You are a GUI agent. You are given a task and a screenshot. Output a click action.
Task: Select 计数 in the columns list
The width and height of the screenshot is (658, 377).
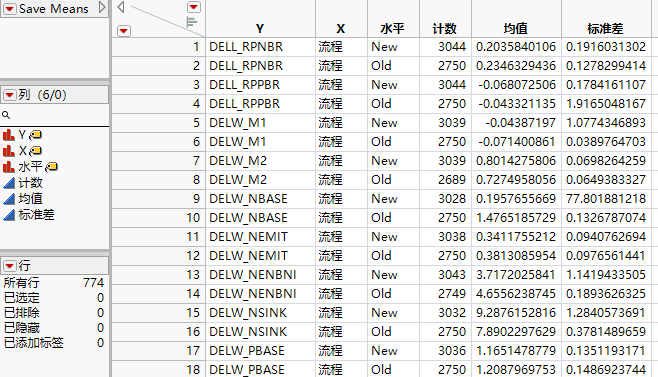pyautogui.click(x=30, y=183)
